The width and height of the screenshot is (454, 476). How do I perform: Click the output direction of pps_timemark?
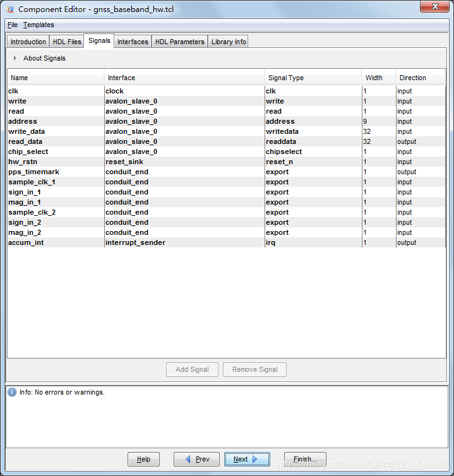(421, 172)
